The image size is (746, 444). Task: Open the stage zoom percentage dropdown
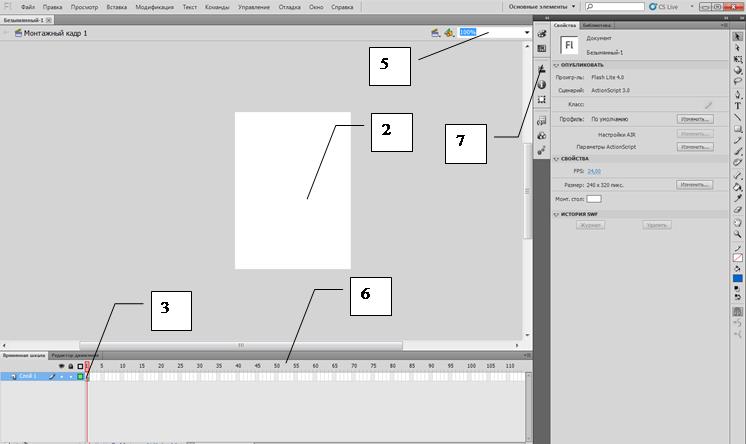(527, 32)
